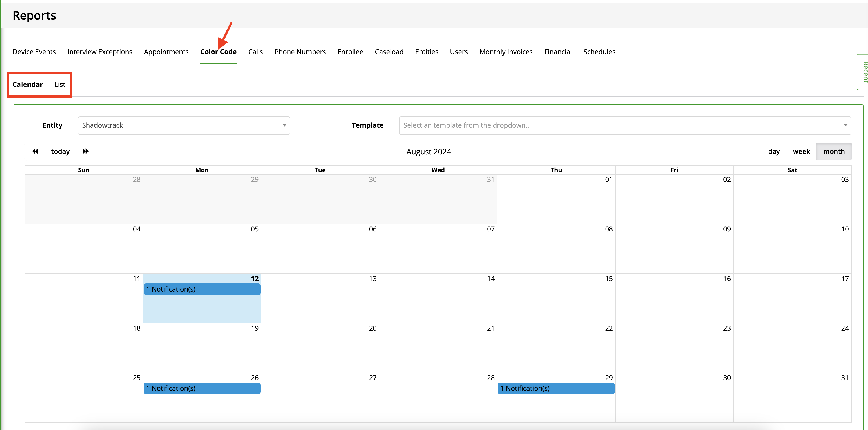Click the August 2024 calendar title
868x430 pixels.
429,152
